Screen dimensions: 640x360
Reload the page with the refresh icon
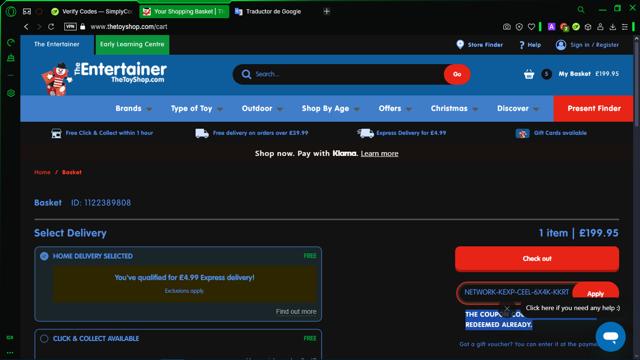coord(51,27)
